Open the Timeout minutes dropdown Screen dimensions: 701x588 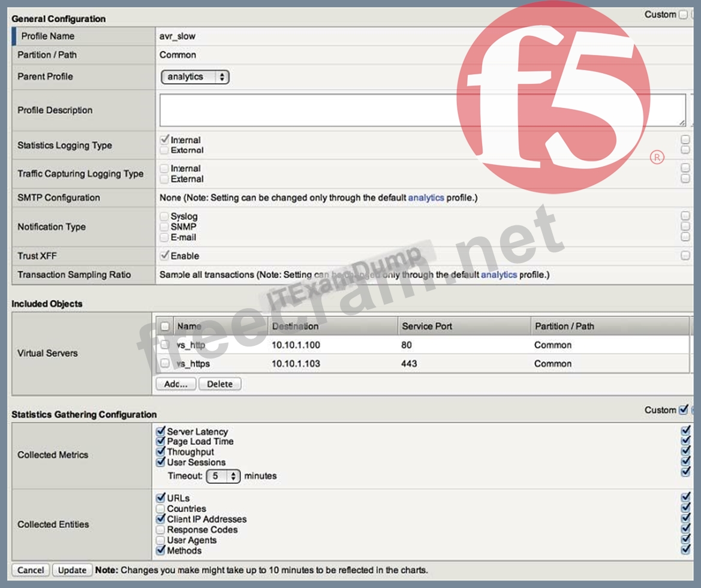coord(223,476)
